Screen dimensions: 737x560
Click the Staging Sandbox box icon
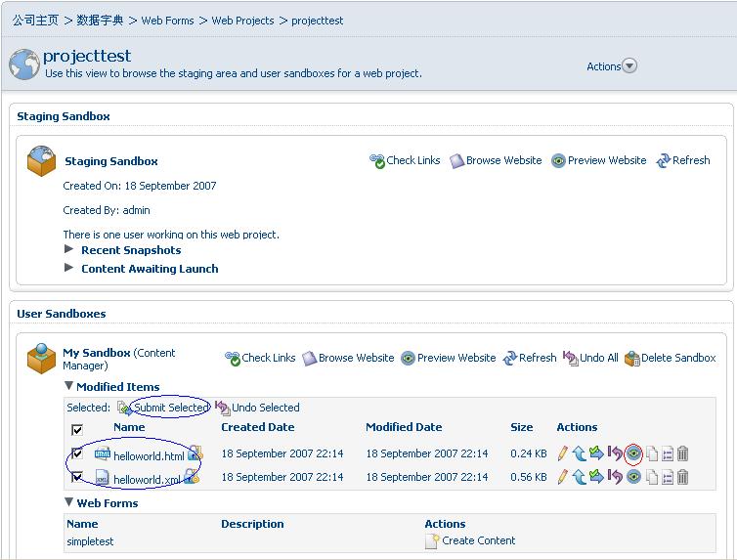(41, 160)
